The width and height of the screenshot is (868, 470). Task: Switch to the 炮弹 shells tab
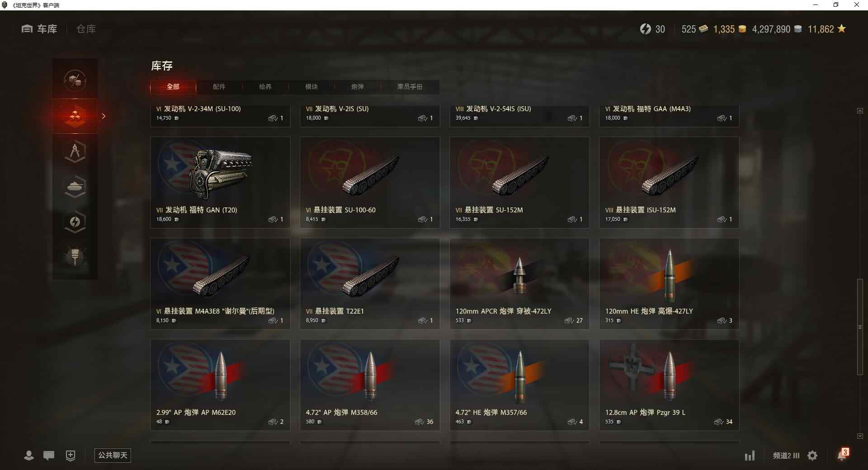click(x=357, y=87)
